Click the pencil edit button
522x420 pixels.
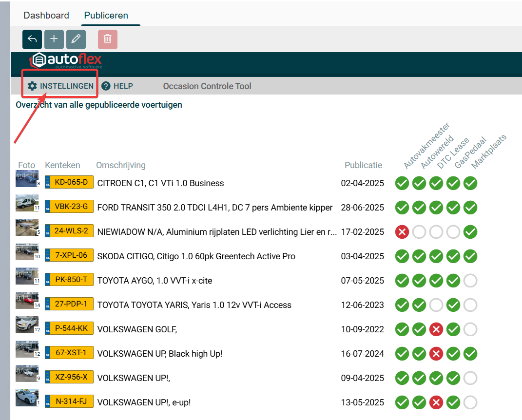(x=76, y=39)
